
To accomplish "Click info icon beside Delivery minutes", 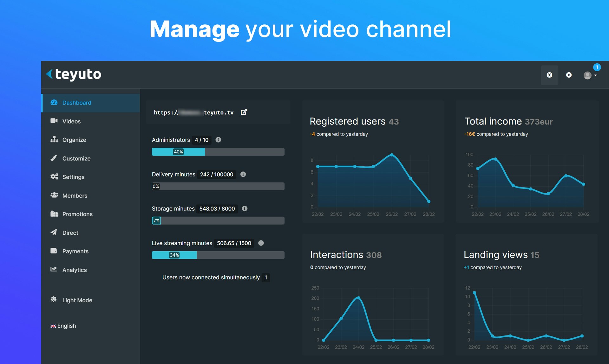I will [x=243, y=174].
